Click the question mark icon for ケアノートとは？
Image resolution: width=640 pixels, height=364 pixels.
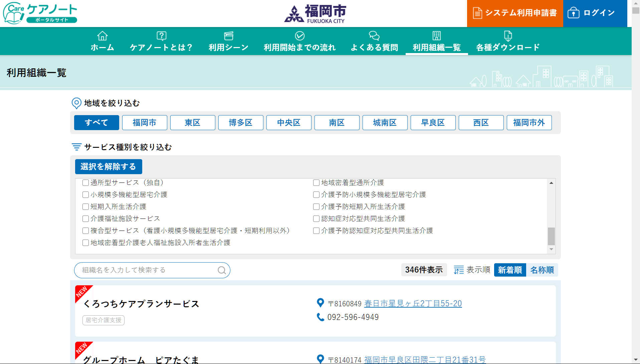click(161, 36)
